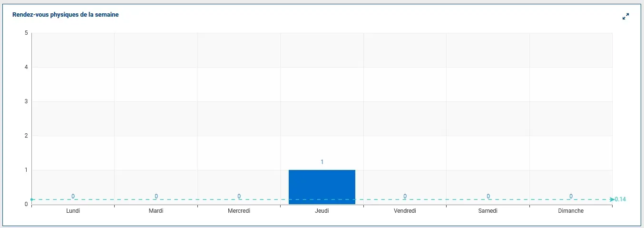This screenshot has height=228, width=644.
Task: Click the y-axis label 3
Action: tap(27, 101)
